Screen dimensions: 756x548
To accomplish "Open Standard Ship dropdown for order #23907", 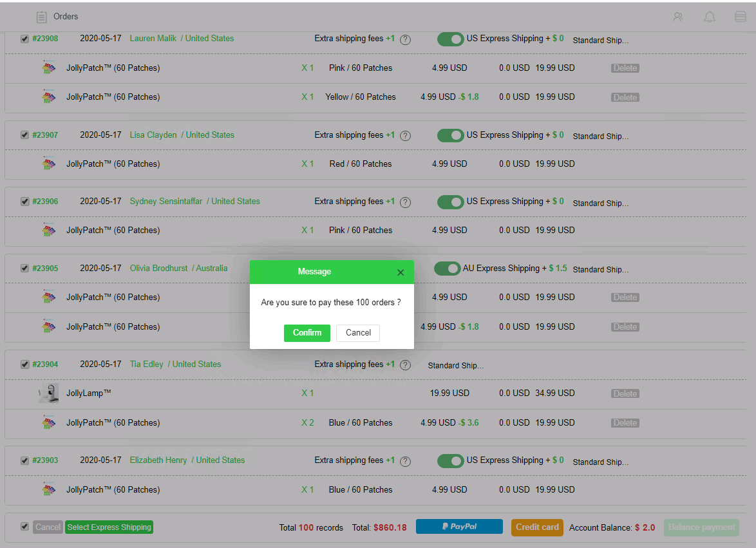I will coord(601,137).
